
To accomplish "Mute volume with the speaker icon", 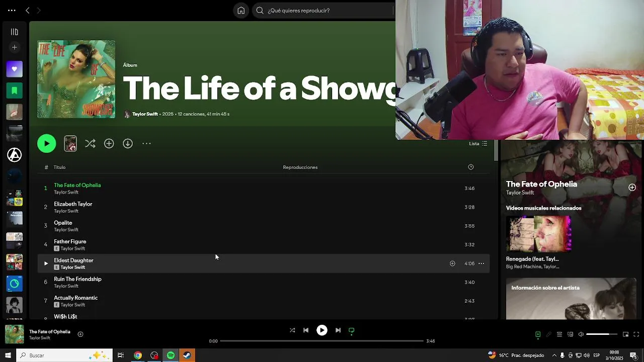I will tap(581, 334).
